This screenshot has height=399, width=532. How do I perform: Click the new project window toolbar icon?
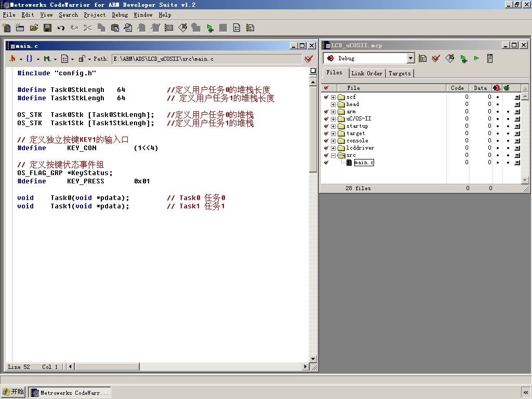(20, 28)
